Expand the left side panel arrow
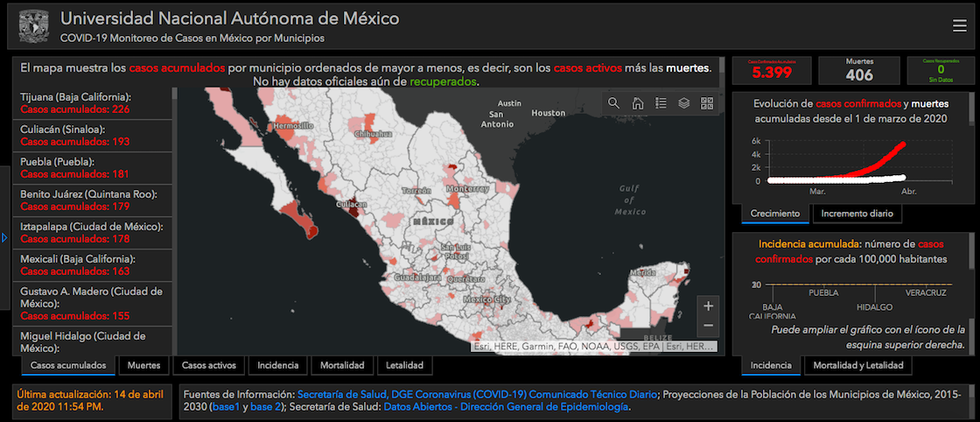 (x=4, y=237)
